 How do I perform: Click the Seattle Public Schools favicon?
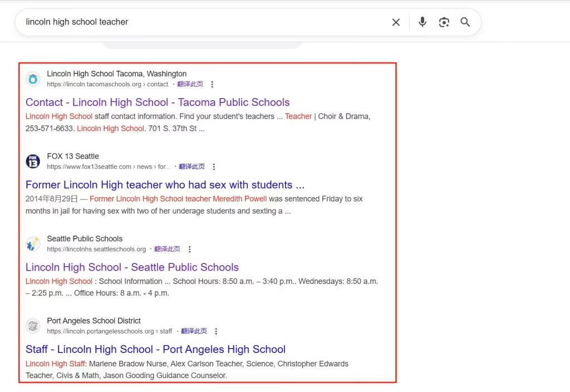tap(33, 244)
